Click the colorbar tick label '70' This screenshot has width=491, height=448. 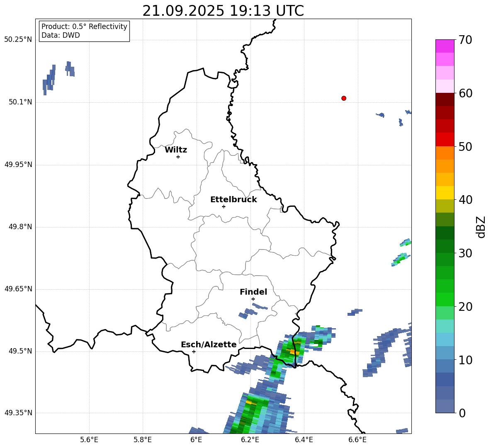point(465,40)
